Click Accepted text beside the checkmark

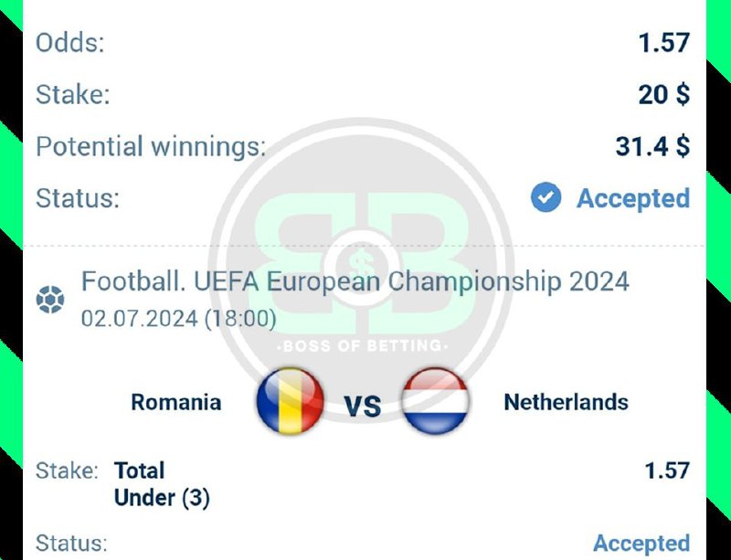click(x=632, y=198)
